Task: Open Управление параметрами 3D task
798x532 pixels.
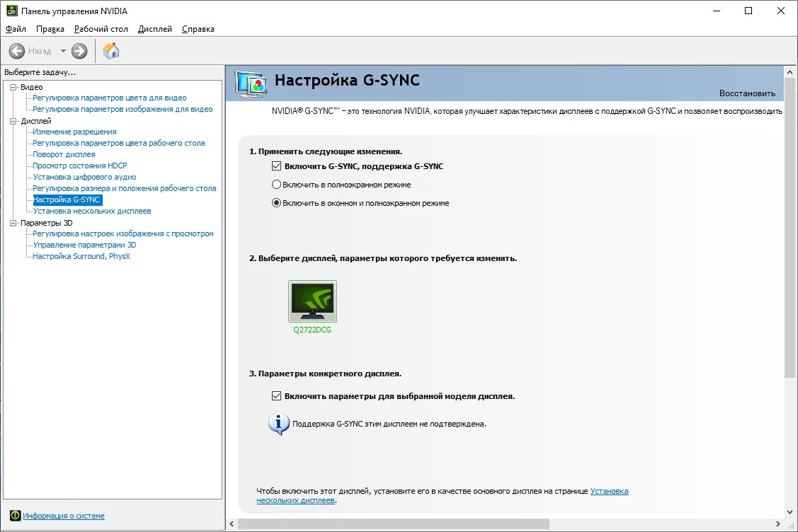Action: [x=84, y=245]
